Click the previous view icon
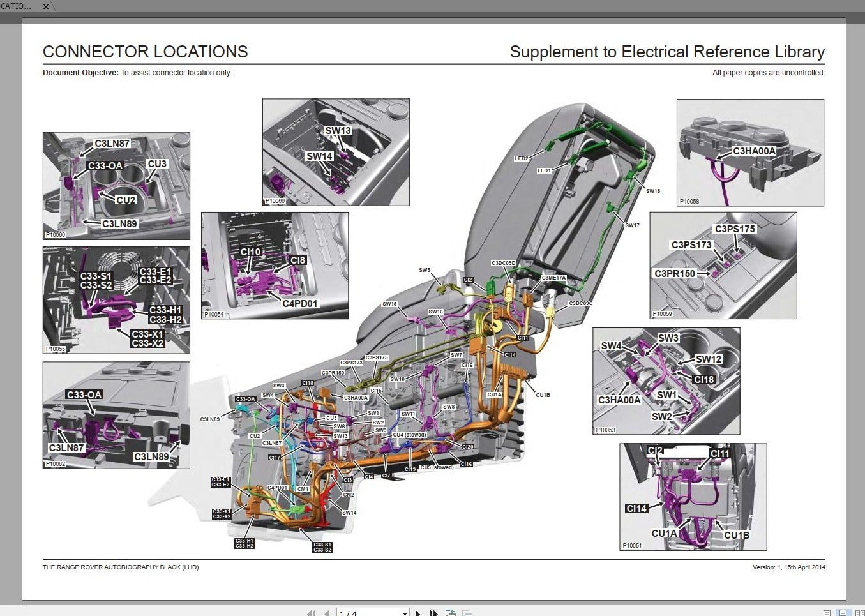Viewport: 865px width, 616px height. coord(451,613)
